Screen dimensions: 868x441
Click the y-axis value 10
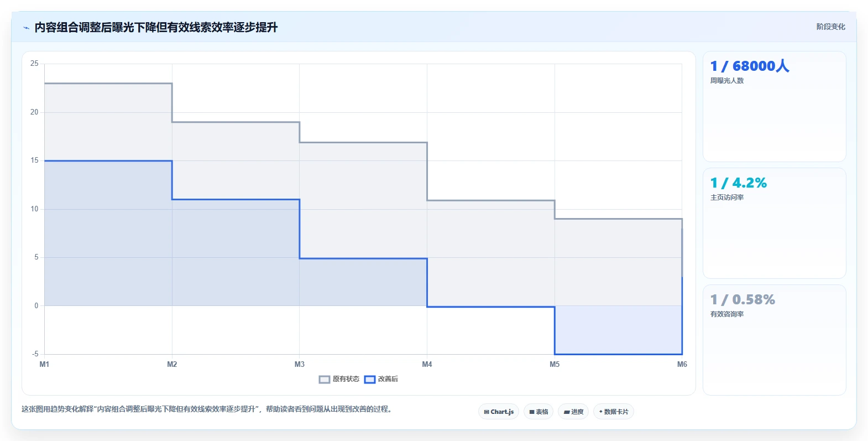(x=34, y=209)
